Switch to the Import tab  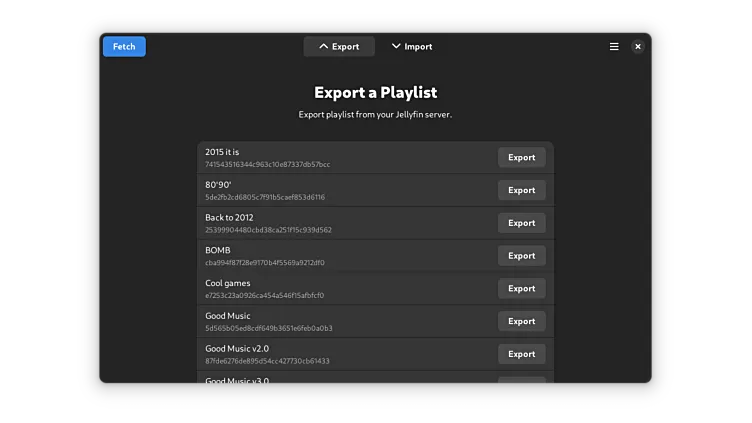pos(411,46)
